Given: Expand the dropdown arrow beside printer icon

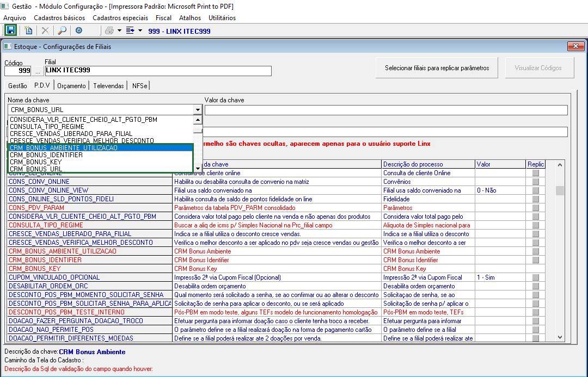Looking at the screenshot, I should (x=119, y=31).
